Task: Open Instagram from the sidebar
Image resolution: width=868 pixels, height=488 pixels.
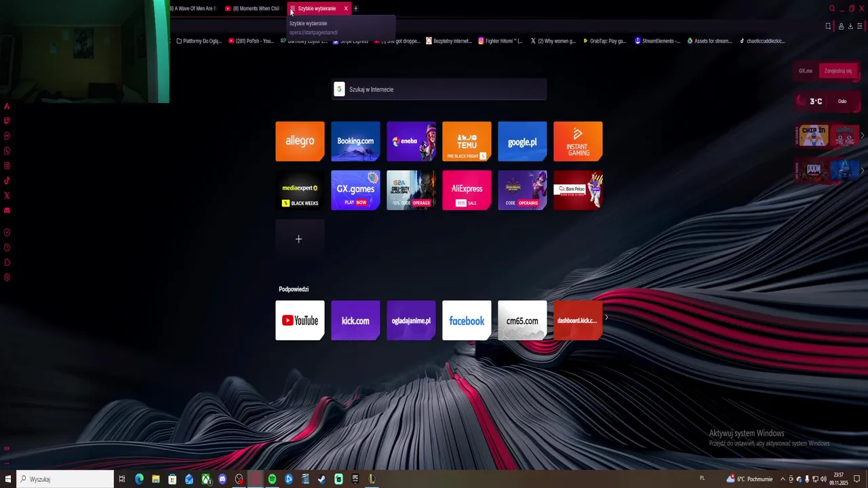Action: point(7,165)
